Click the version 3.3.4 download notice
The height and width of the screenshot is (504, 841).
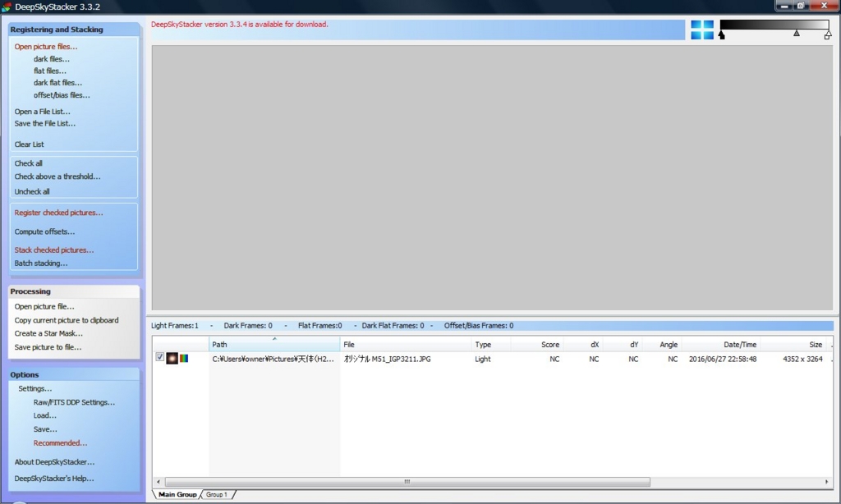(240, 24)
